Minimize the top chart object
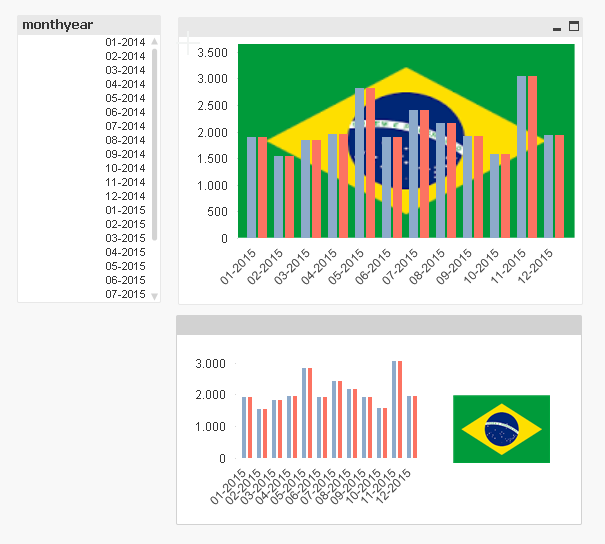Viewport: 605px width, 544px height. (x=557, y=27)
